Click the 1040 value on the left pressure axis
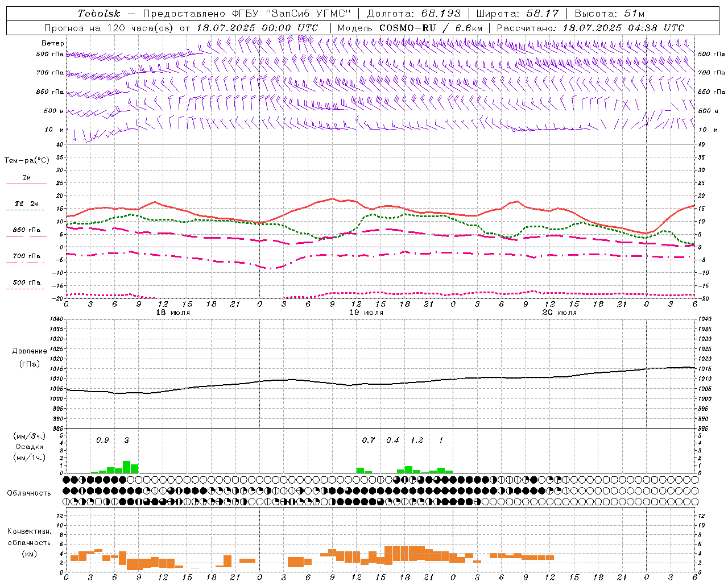This screenshot has width=728, height=582. click(55, 319)
